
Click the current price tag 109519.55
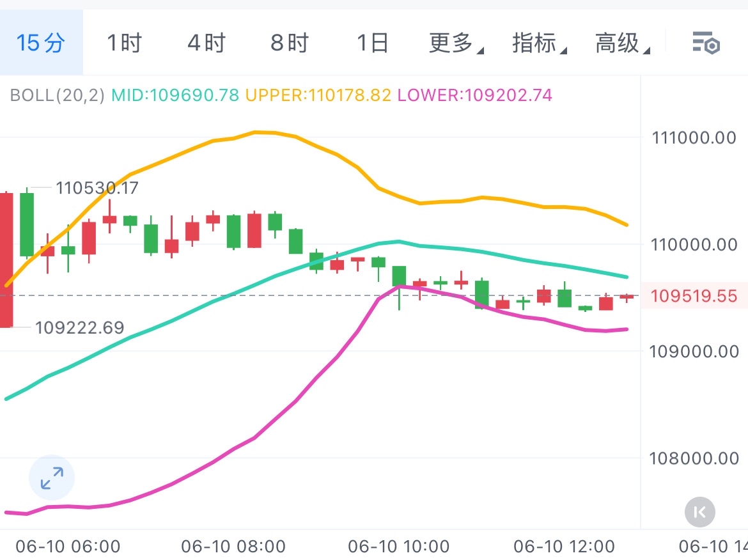point(694,296)
